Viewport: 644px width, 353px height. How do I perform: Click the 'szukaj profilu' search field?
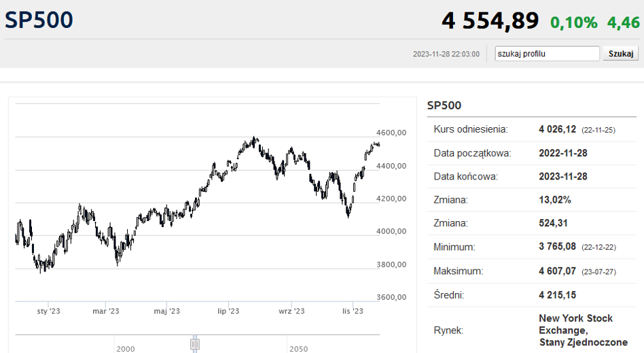click(x=547, y=54)
